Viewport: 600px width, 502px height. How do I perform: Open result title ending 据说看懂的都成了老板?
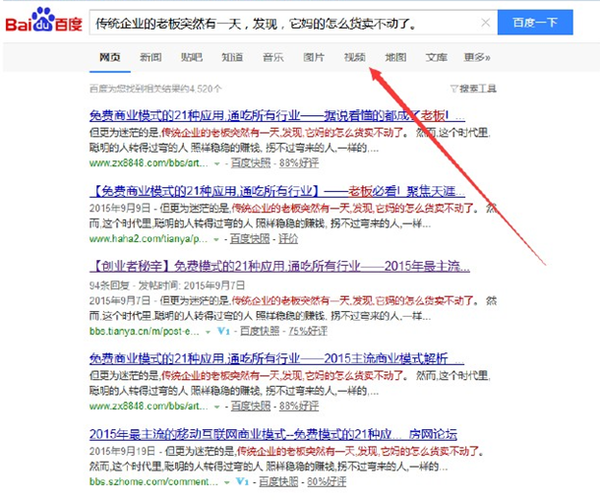pyautogui.click(x=277, y=115)
